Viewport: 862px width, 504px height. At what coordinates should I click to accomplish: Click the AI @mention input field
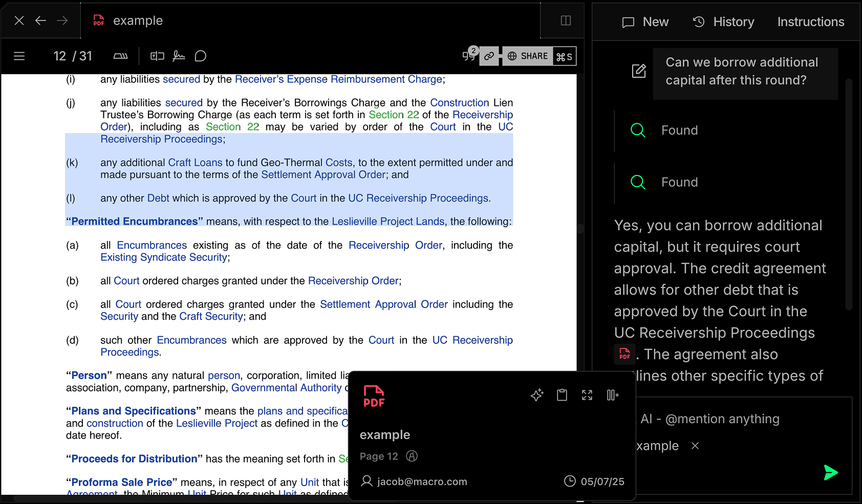coord(737,419)
